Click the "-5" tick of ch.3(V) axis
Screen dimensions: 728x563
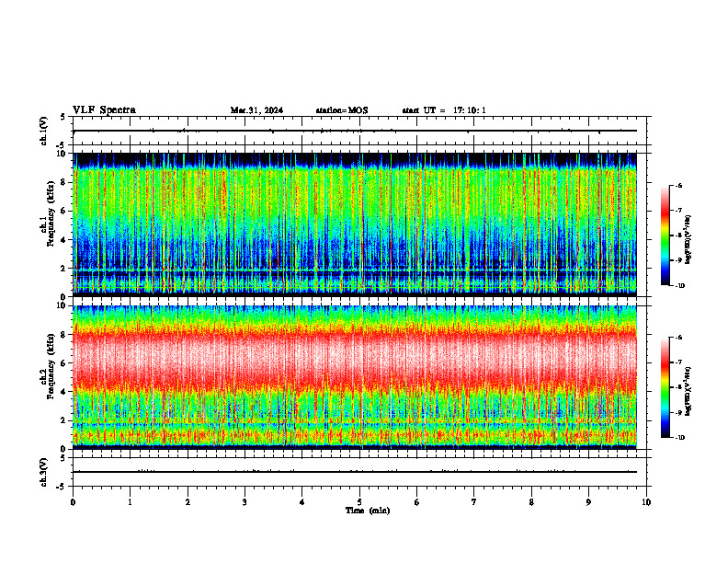pos(62,487)
